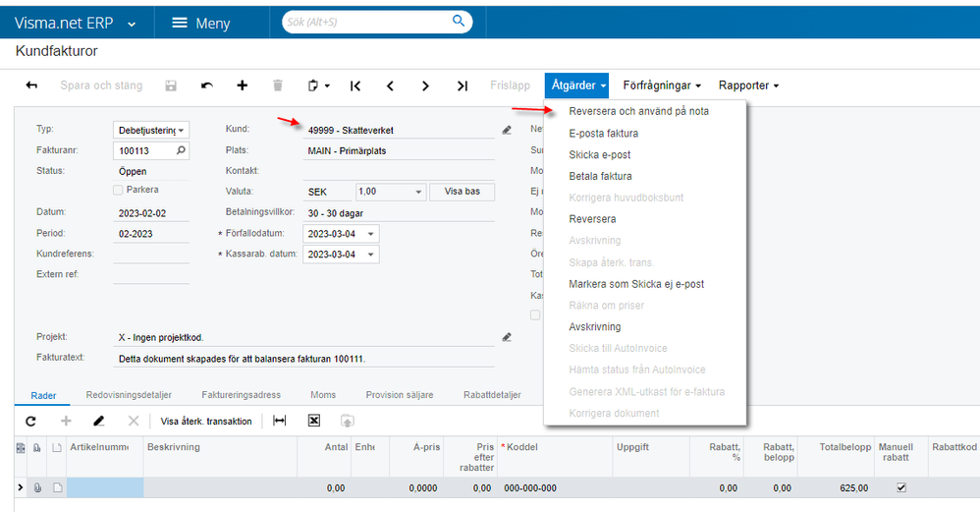The height and width of the screenshot is (512, 980).
Task: Switch to Rabattdetaljer tab
Action: point(492,395)
